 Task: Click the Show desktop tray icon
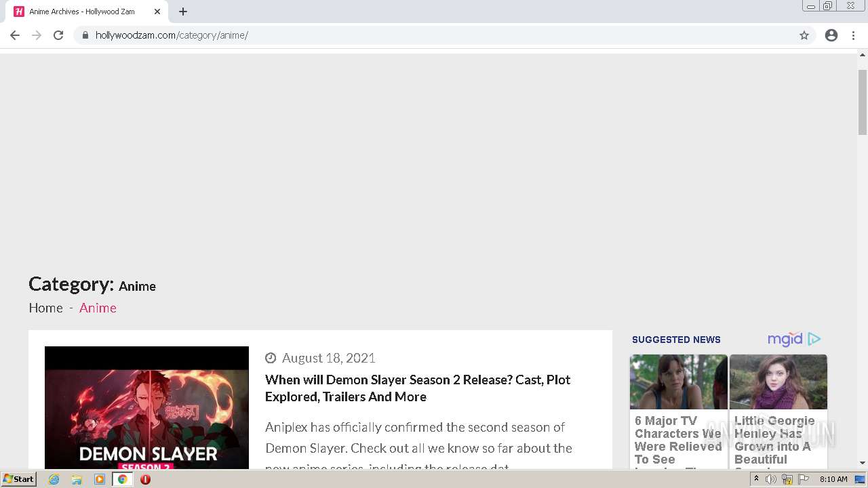860,479
